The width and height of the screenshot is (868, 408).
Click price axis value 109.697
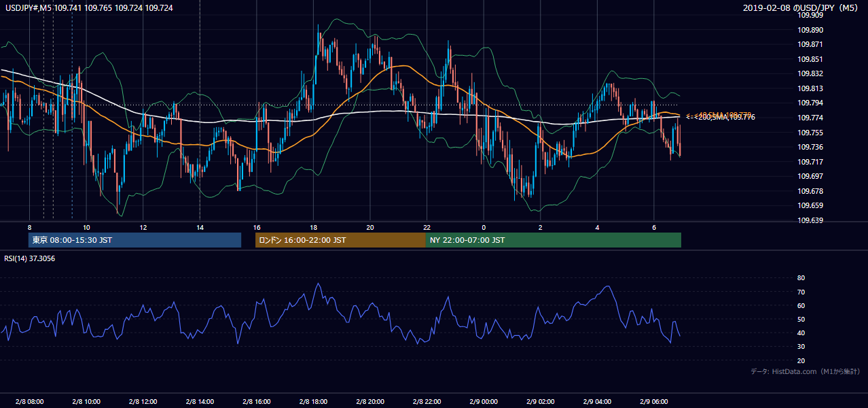(811, 176)
